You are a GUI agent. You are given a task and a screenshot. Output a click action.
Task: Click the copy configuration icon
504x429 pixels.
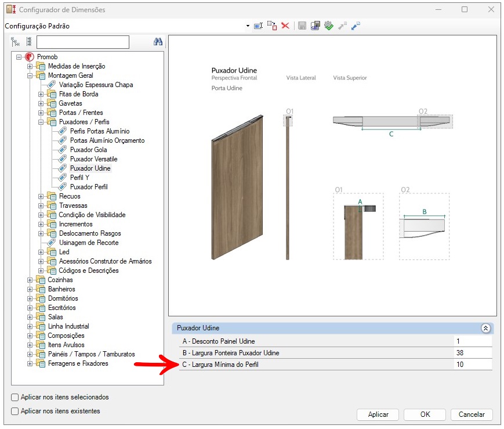(272, 26)
